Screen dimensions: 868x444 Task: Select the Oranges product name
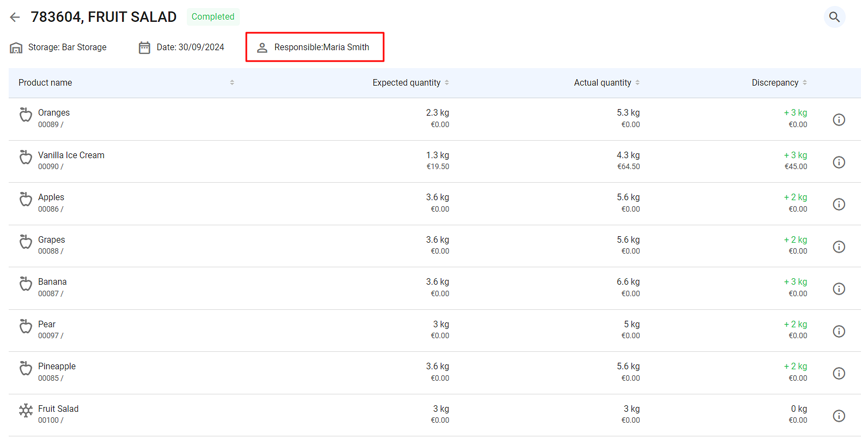pyautogui.click(x=54, y=113)
